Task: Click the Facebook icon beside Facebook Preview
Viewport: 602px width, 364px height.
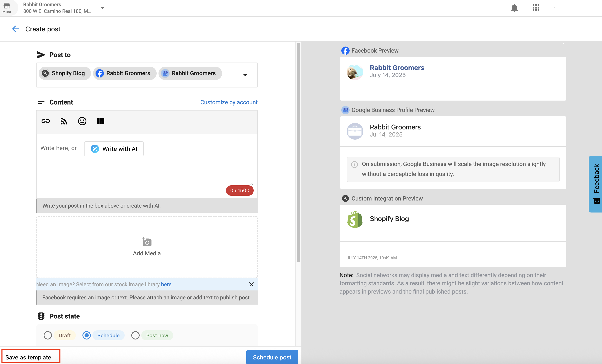Action: coord(345,50)
